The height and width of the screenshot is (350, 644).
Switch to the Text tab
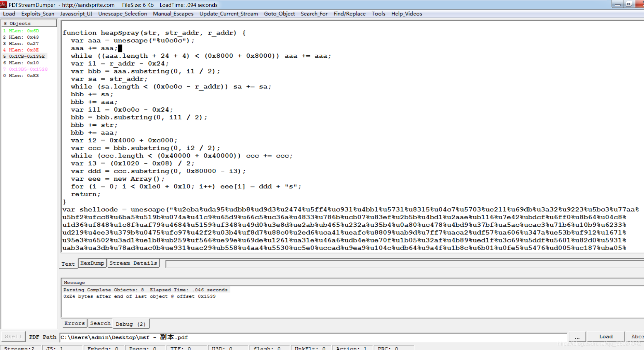[68, 264]
